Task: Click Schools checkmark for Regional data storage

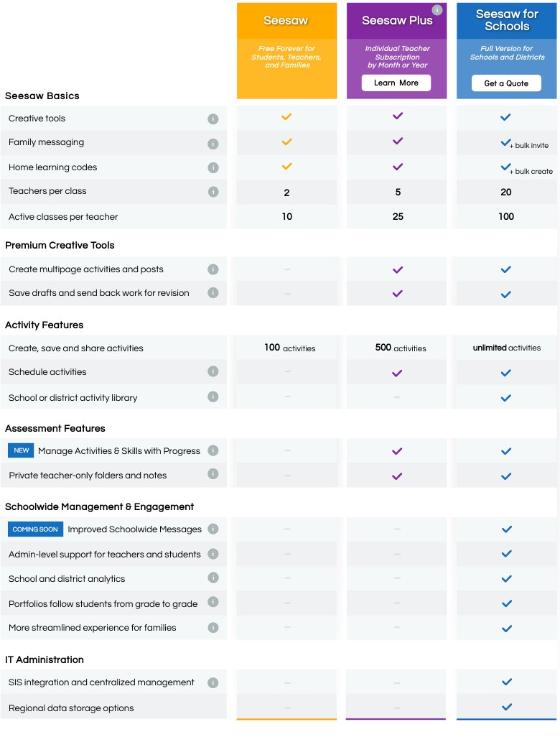Action: [506, 707]
